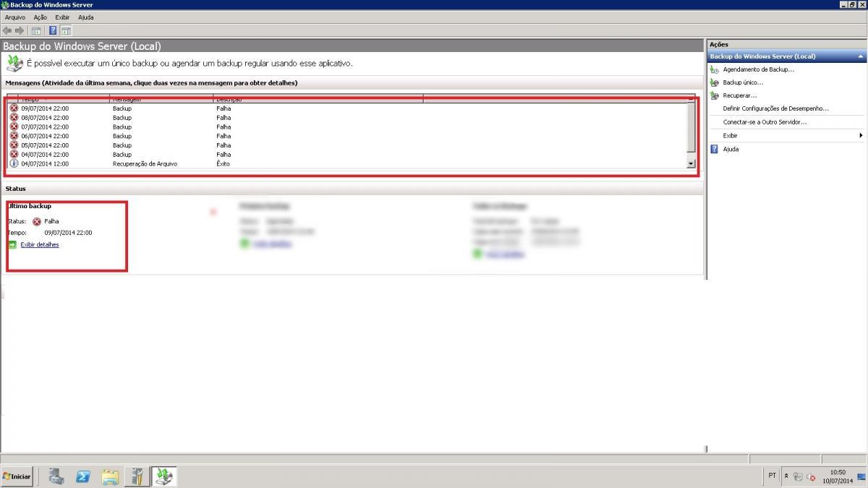Open the Arquivo menu

coord(14,17)
